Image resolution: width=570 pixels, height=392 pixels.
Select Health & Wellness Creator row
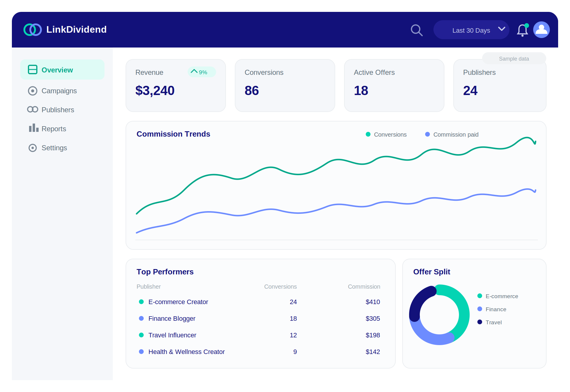click(x=259, y=352)
